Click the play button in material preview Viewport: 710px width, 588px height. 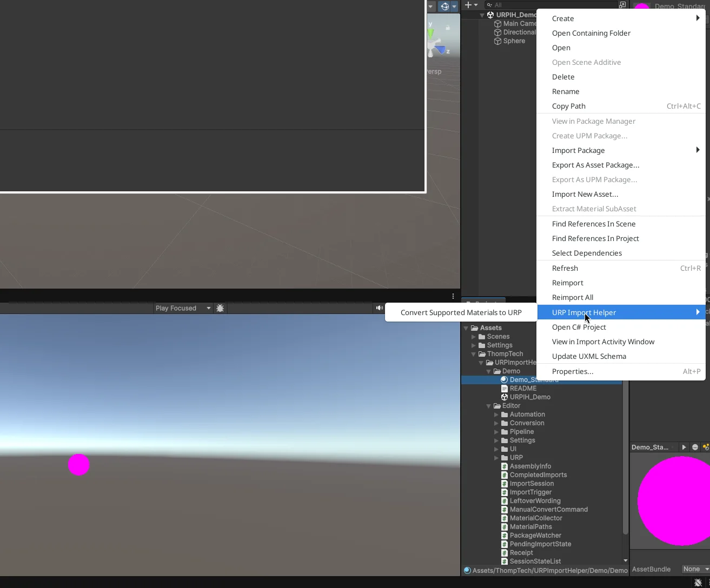684,447
